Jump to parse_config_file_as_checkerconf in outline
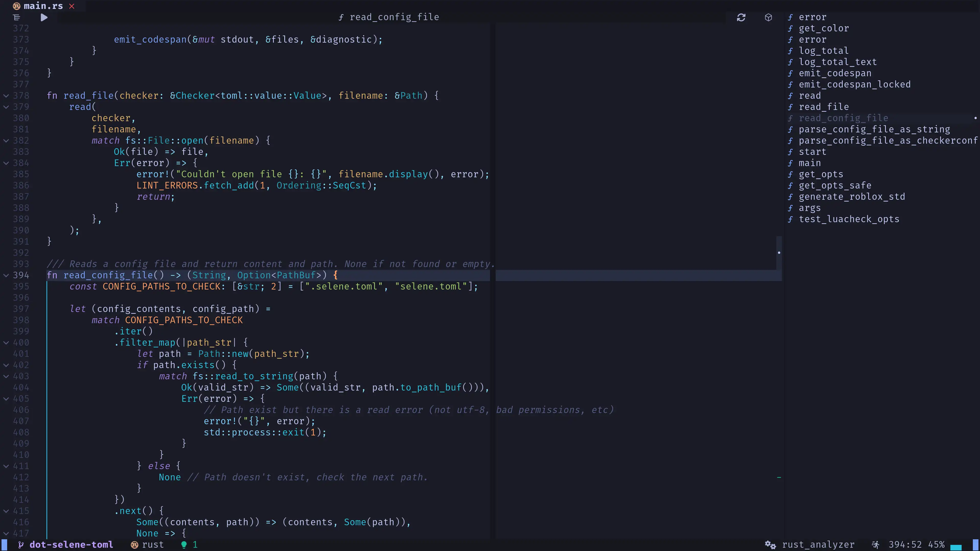Viewport: 980px width, 551px height. pos(888,140)
